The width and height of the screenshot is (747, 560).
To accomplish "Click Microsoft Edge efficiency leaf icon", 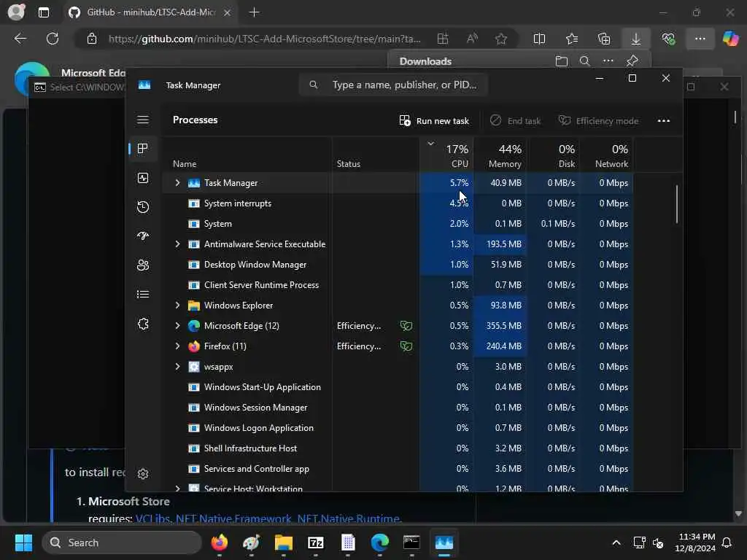I will (x=406, y=326).
